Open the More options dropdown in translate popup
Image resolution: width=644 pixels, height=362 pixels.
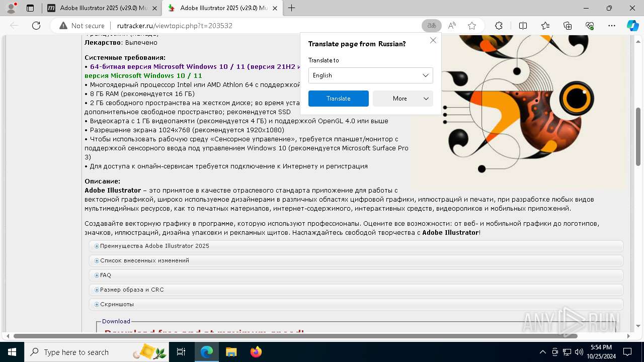point(403,99)
